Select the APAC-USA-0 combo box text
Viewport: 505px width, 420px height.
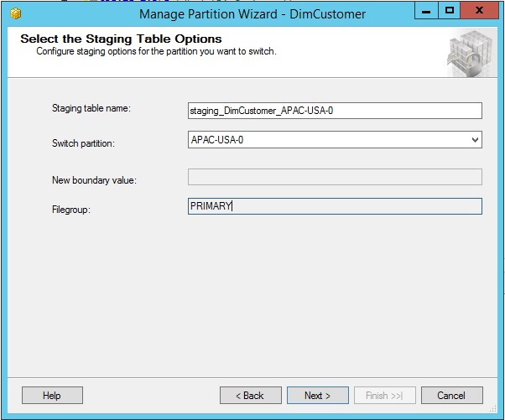[x=217, y=140]
